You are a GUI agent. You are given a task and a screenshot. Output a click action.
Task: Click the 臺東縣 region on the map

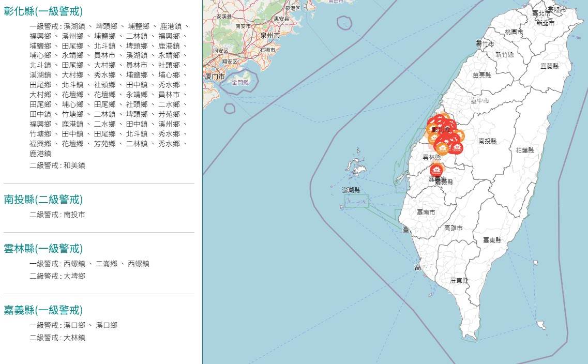(492, 240)
